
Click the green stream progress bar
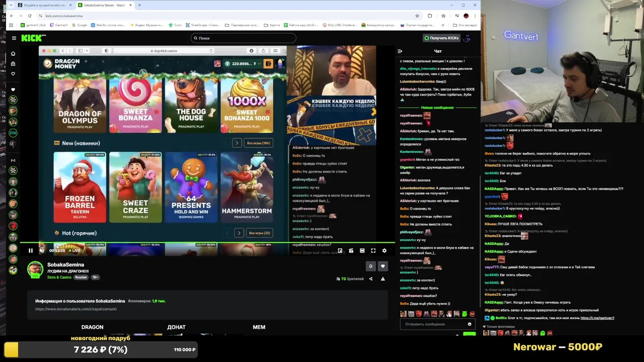[x=206, y=243]
